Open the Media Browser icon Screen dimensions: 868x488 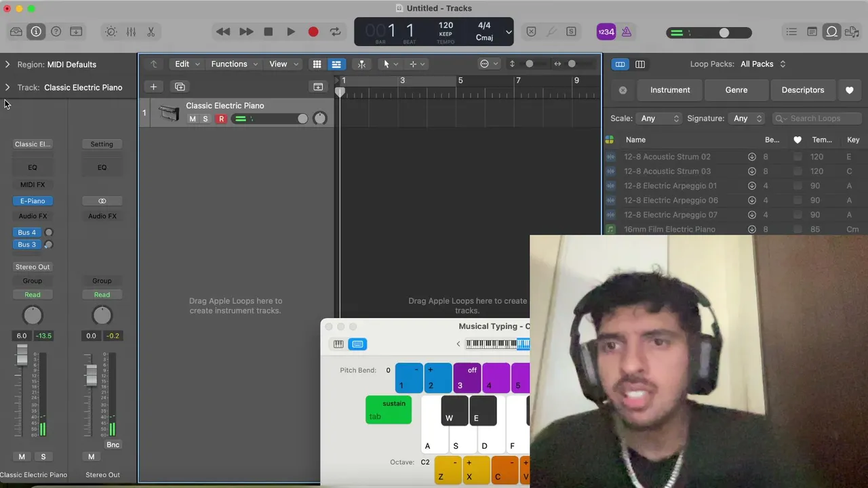851,32
